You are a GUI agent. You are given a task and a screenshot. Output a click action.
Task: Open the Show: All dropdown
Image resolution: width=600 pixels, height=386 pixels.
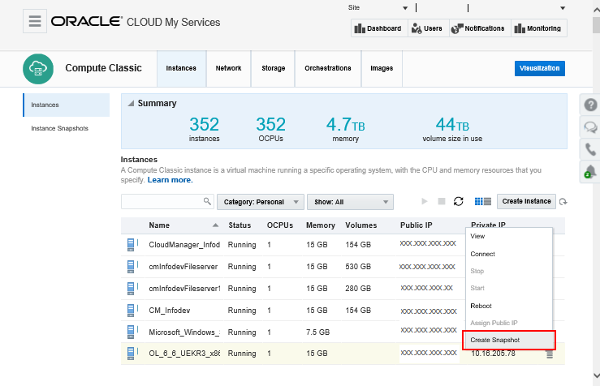point(350,202)
